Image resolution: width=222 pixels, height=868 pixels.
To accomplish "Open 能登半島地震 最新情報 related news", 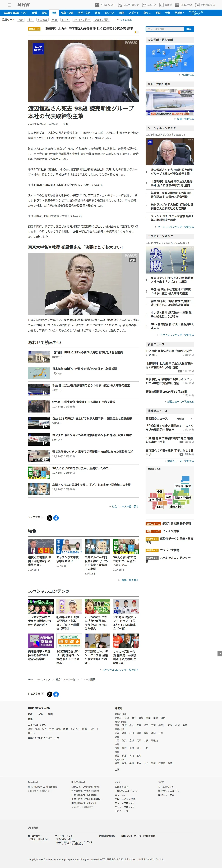I will point(177,524).
